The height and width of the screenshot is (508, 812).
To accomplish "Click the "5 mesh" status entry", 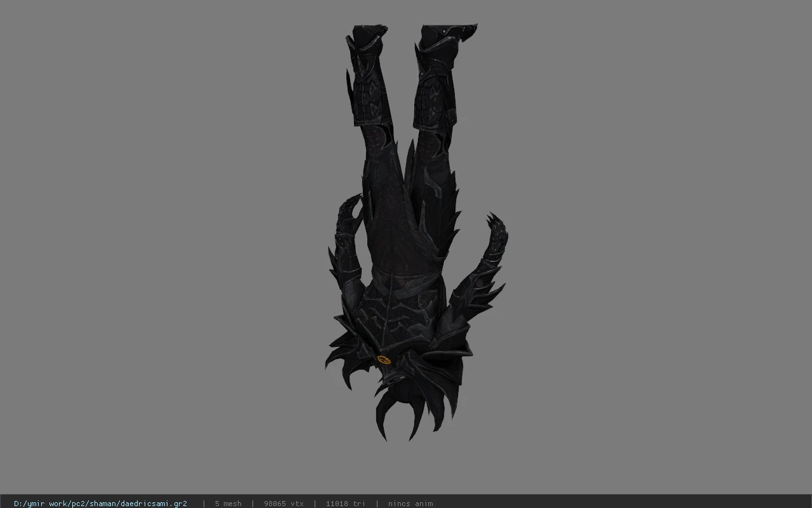I will click(228, 504).
